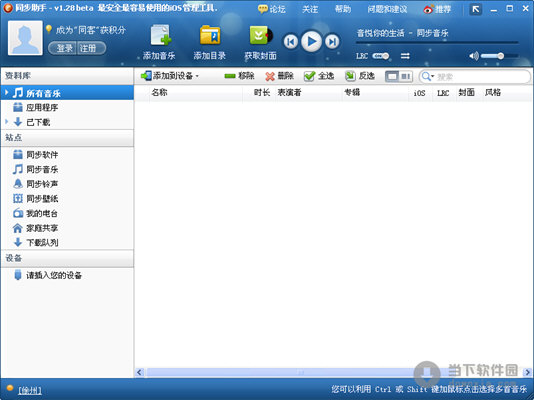The height and width of the screenshot is (400, 534).
Task: Expand the 已下载 tree item
Action: click(6, 122)
